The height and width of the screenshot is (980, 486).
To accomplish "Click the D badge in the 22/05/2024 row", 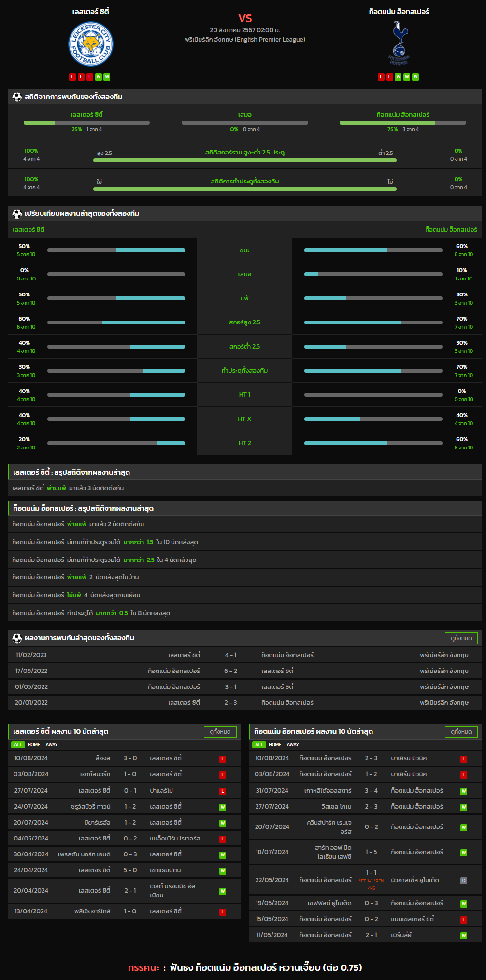I will pyautogui.click(x=464, y=881).
